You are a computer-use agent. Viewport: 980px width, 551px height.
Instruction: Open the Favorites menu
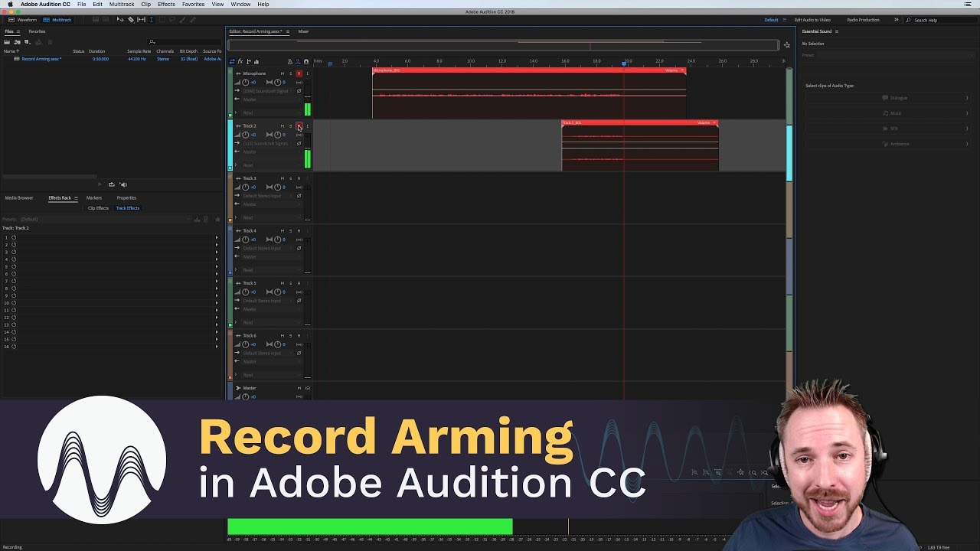tap(193, 4)
